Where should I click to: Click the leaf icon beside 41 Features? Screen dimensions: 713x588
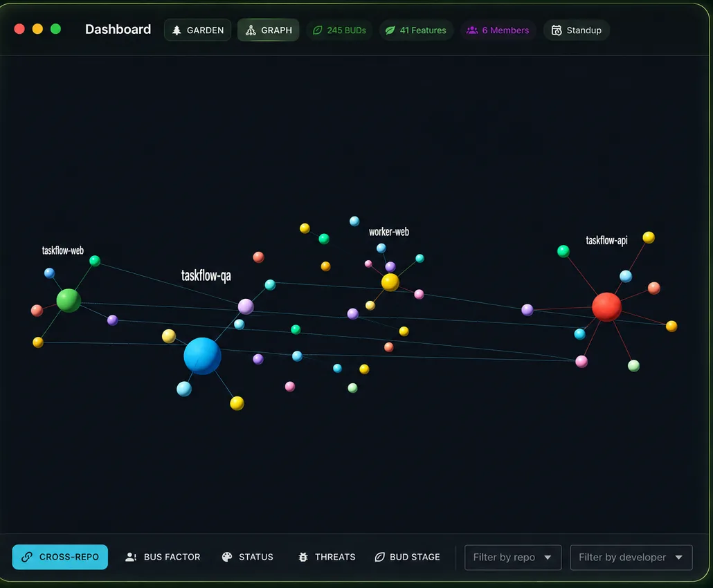point(390,30)
